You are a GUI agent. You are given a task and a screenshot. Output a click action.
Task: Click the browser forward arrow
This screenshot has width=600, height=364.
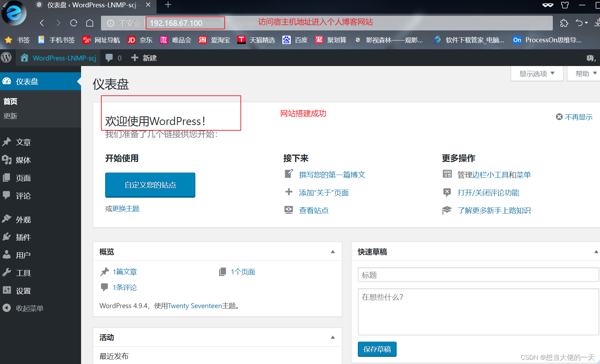point(58,23)
